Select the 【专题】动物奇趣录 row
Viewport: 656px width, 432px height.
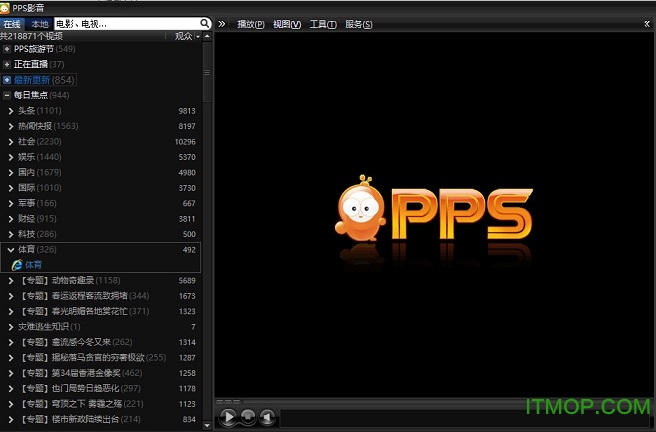(100, 281)
